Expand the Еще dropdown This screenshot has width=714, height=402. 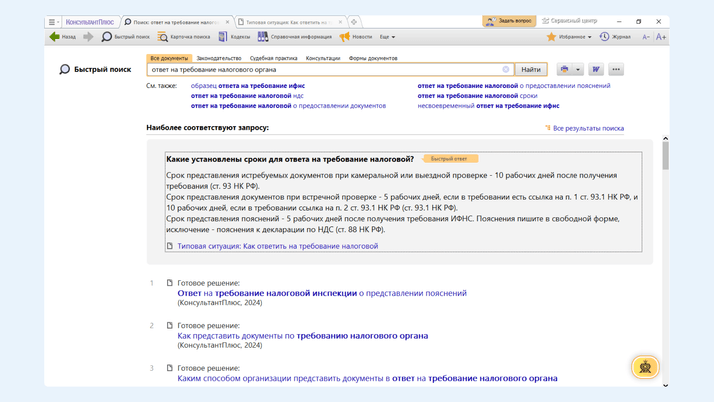(x=388, y=37)
